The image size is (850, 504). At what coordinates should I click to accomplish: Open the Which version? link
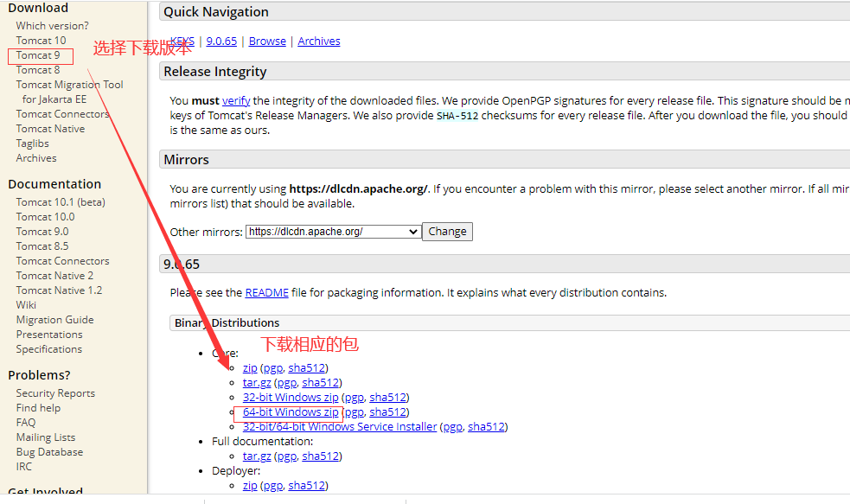click(52, 26)
